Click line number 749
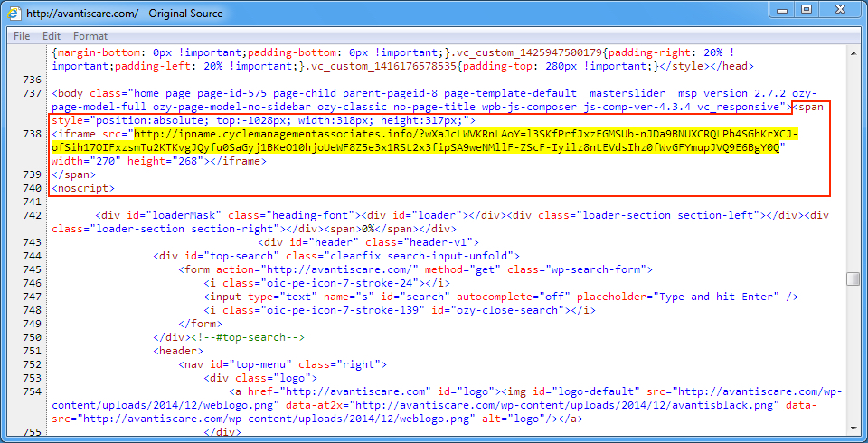 click(x=31, y=324)
